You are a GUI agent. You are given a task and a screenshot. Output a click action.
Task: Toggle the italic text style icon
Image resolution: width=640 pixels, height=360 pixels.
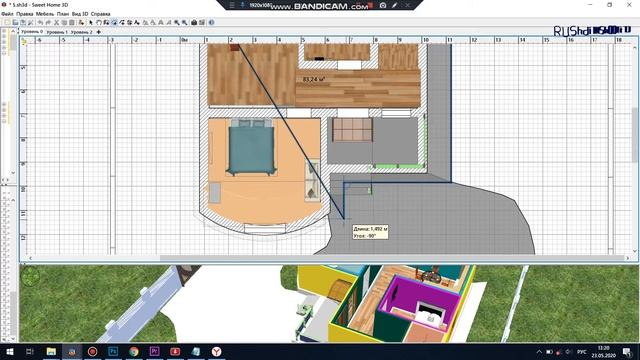coord(169,22)
